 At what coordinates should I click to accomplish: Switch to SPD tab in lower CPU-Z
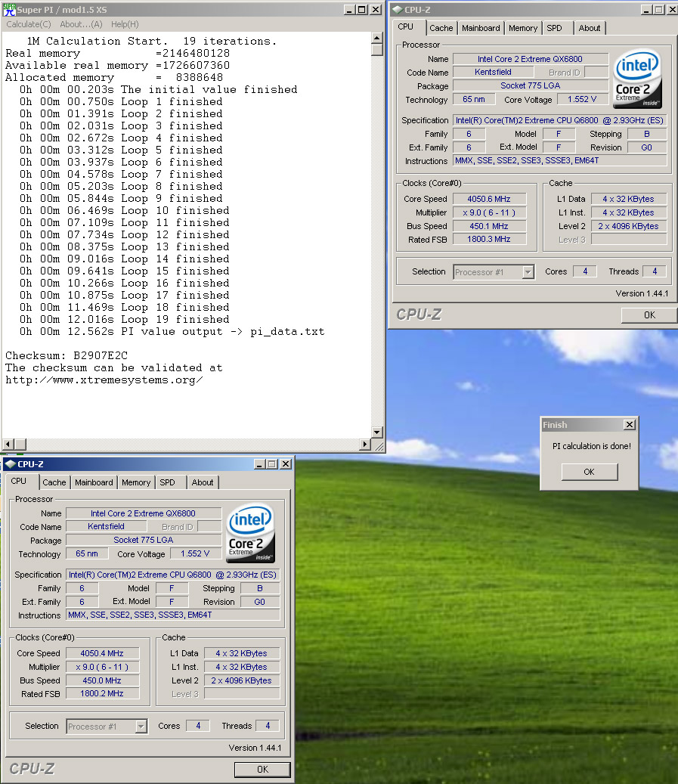[x=168, y=482]
